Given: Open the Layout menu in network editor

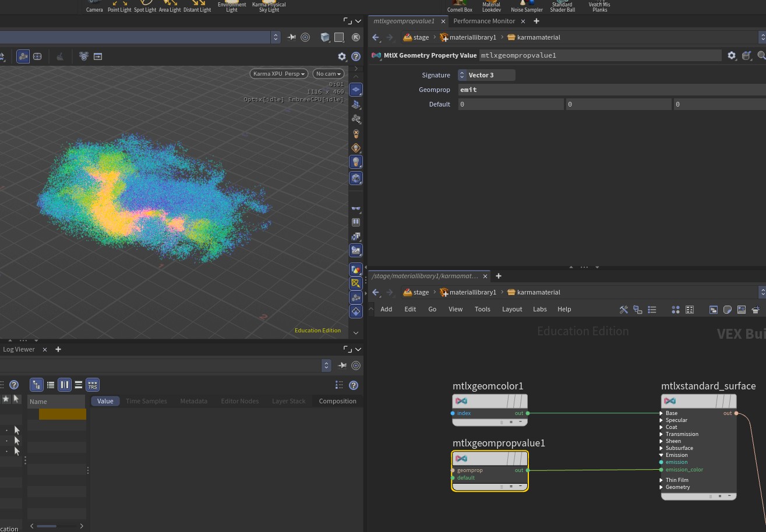Looking at the screenshot, I should point(512,309).
